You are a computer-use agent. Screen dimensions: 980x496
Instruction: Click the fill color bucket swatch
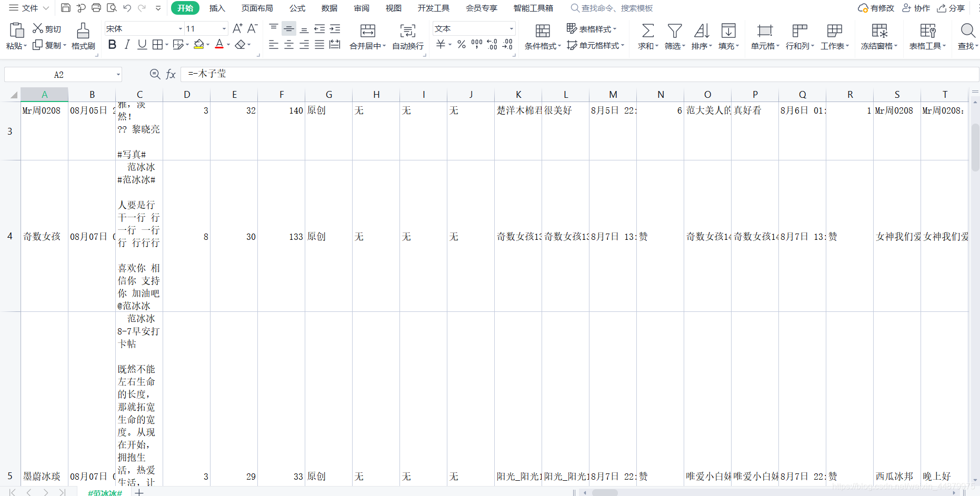tap(199, 45)
